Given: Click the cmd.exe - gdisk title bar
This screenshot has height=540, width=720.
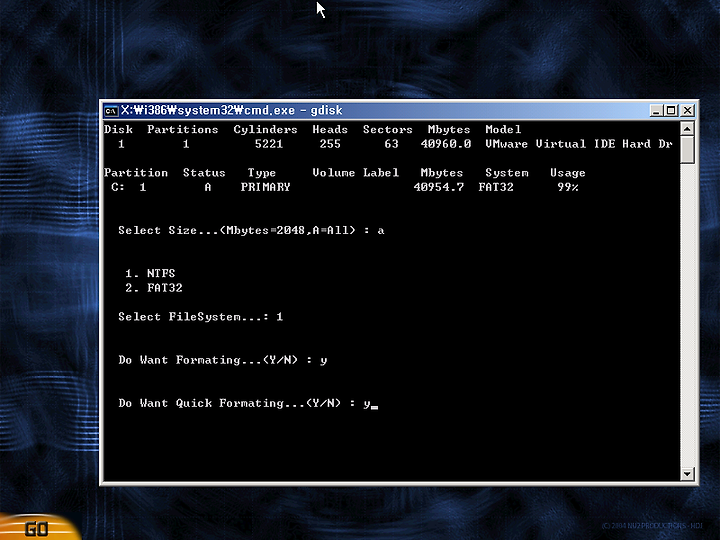Looking at the screenshot, I should [x=377, y=110].
